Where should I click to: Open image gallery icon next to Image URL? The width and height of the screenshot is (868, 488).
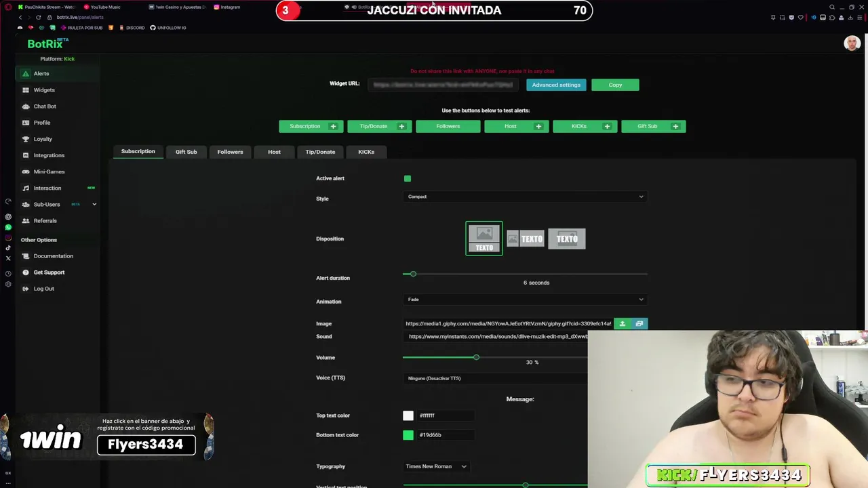639,324
